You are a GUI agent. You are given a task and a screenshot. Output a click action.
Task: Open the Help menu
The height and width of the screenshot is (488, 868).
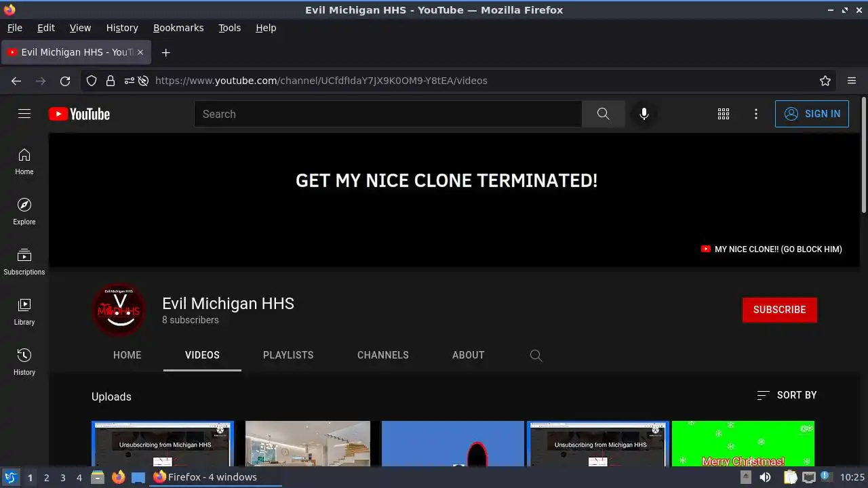click(266, 28)
